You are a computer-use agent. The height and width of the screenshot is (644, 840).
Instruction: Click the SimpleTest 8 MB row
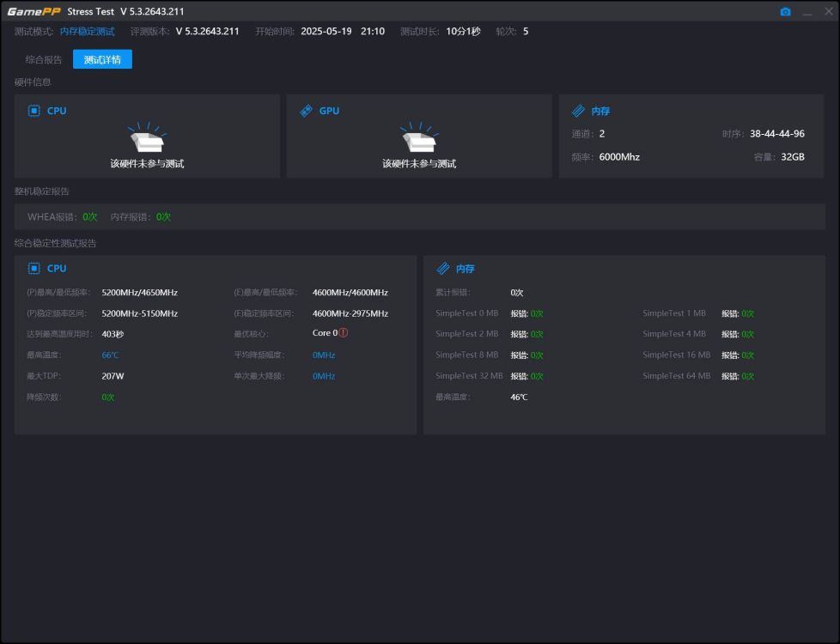coord(489,355)
